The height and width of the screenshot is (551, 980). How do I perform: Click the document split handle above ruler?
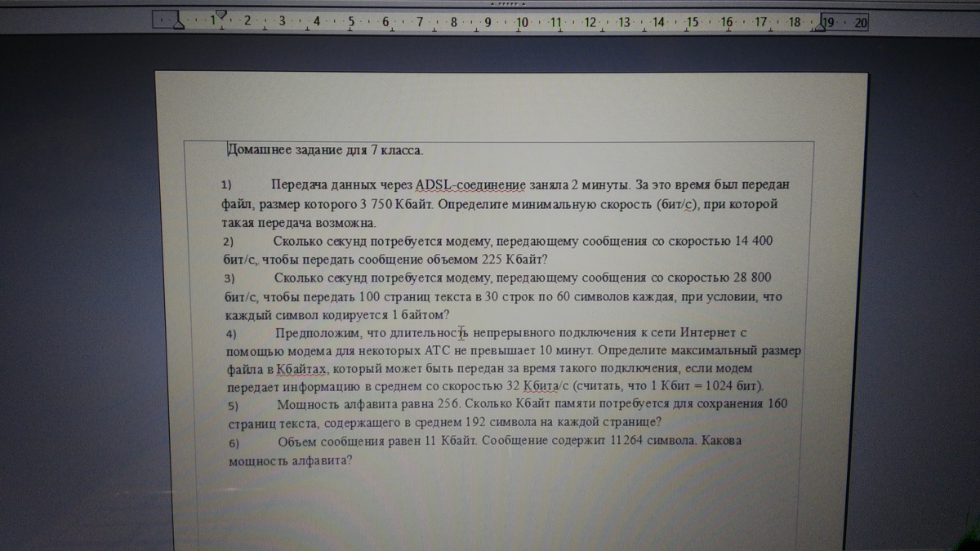(506, 3)
